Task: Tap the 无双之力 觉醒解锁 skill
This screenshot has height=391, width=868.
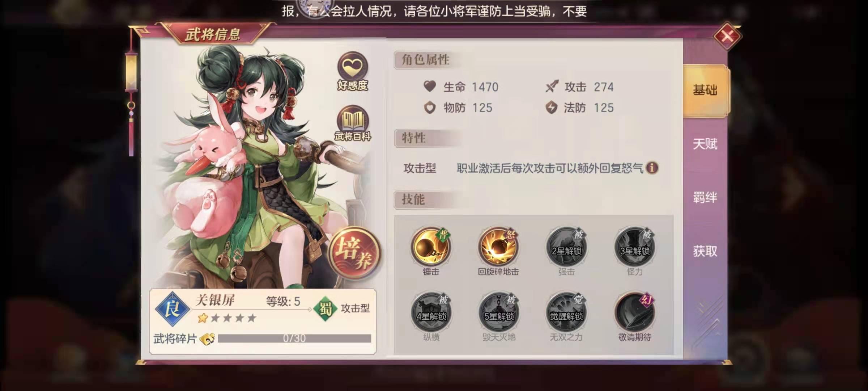Action: click(566, 313)
